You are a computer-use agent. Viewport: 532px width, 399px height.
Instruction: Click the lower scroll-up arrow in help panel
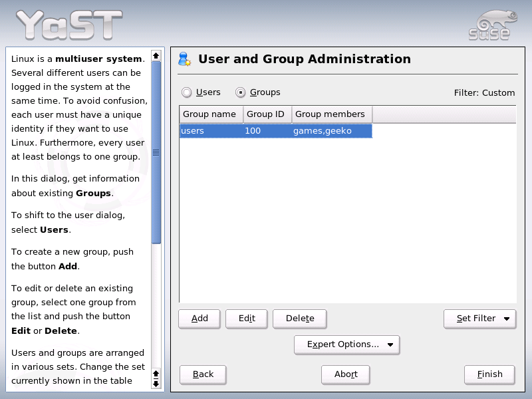pos(156,374)
